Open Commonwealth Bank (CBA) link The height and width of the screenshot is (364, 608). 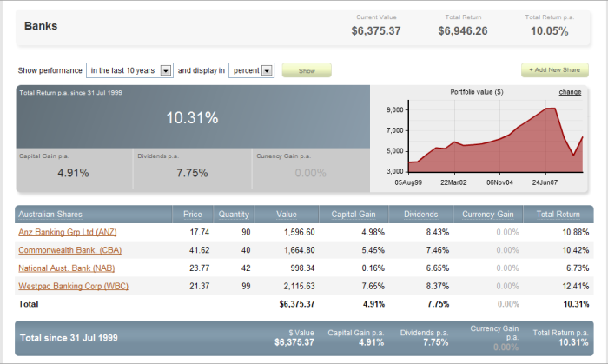(x=69, y=250)
